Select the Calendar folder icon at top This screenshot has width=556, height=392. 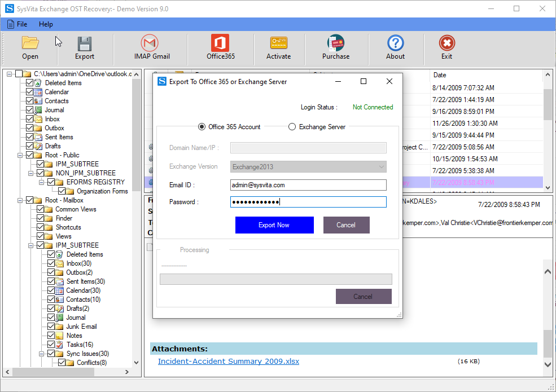(38, 92)
